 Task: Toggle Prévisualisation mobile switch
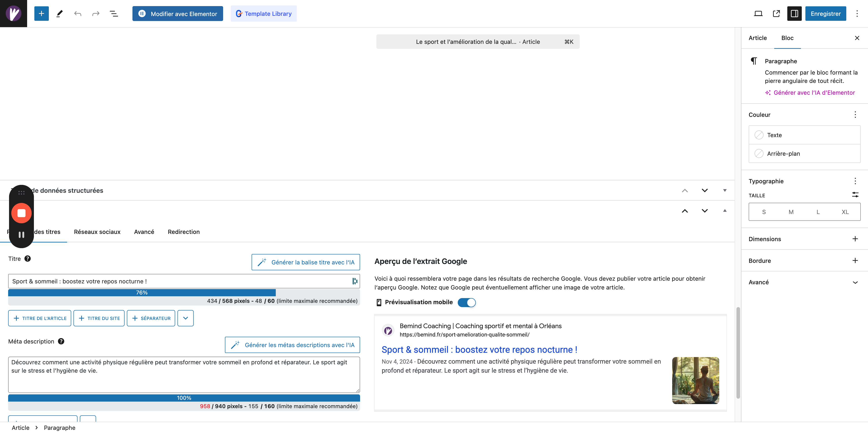[466, 302]
